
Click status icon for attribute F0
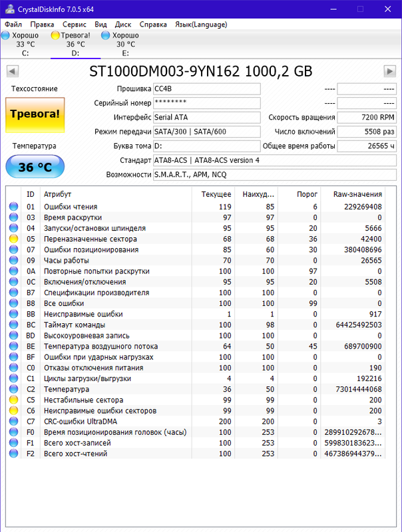(x=13, y=432)
